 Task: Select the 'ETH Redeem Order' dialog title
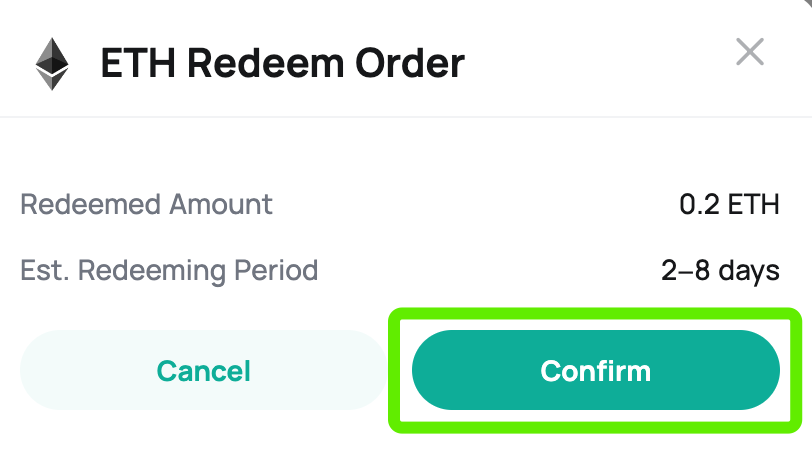tap(282, 63)
